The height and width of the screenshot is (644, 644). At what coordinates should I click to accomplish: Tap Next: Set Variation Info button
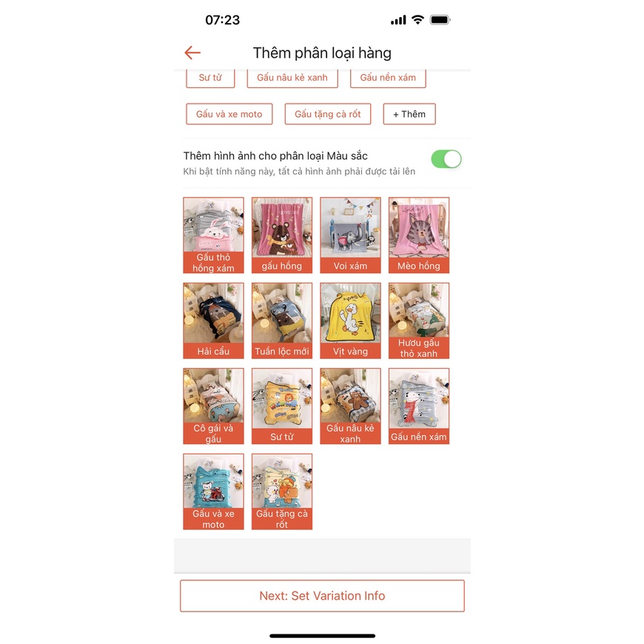point(322,596)
